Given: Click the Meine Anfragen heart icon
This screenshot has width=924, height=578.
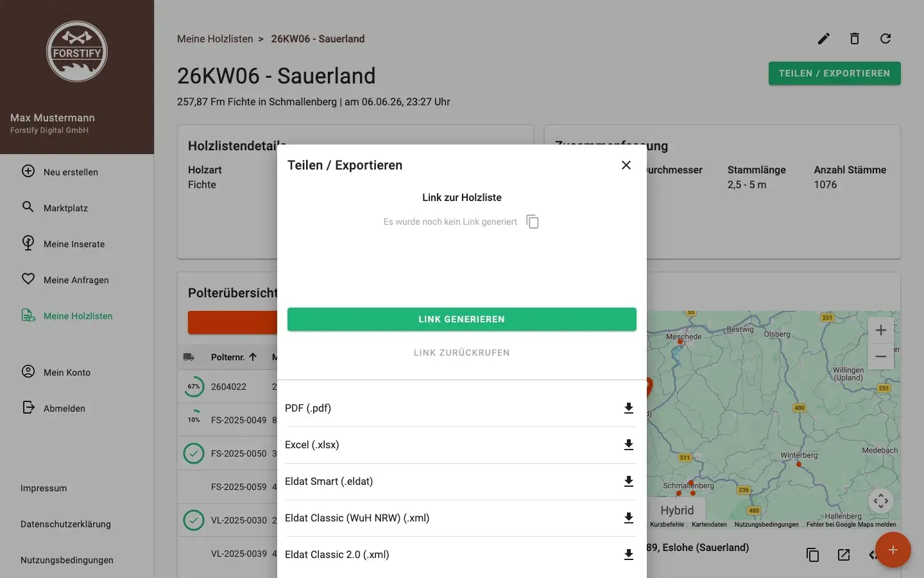Looking at the screenshot, I should coord(28,279).
